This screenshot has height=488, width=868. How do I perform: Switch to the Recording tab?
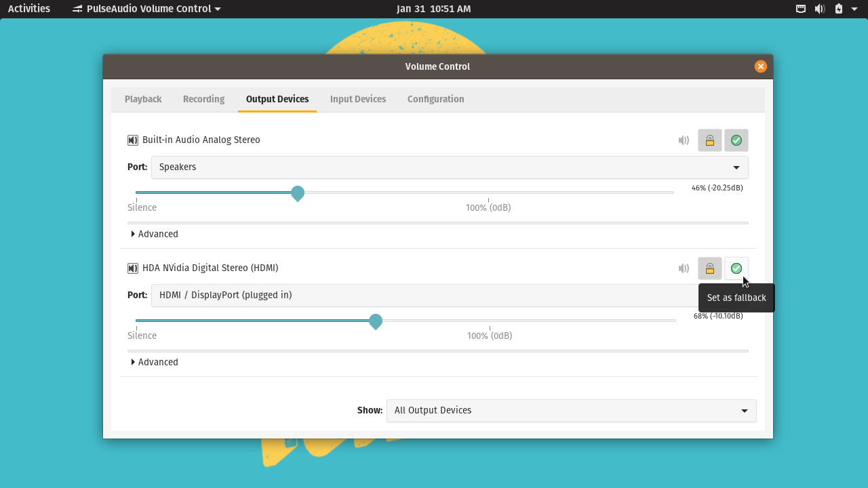click(203, 99)
